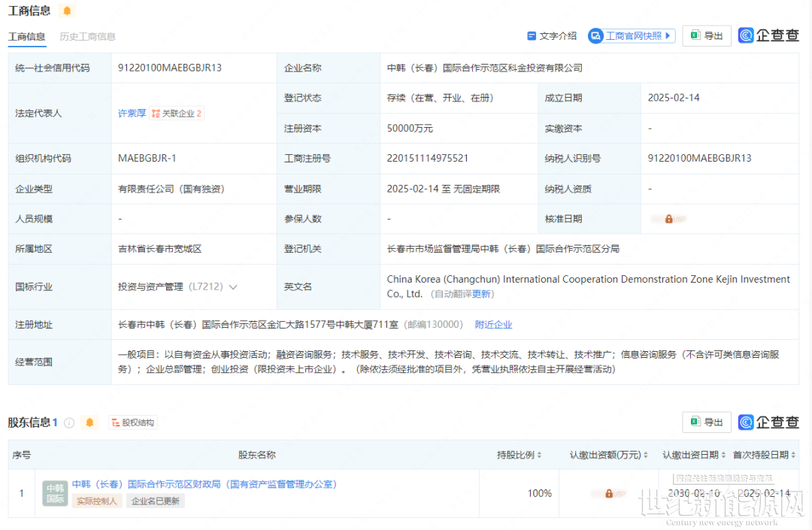The width and height of the screenshot is (812, 530).
Task: Click the top 导出 export button
Action: [x=707, y=36]
